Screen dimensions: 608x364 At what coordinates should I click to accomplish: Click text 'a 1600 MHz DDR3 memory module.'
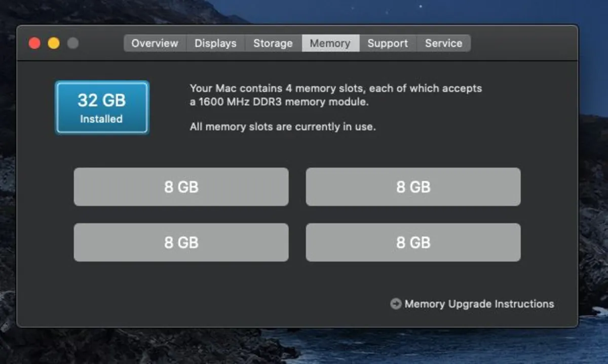tap(279, 102)
